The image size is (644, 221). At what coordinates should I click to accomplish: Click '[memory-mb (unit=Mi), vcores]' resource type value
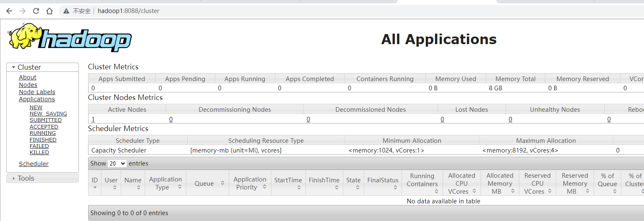pos(236,150)
